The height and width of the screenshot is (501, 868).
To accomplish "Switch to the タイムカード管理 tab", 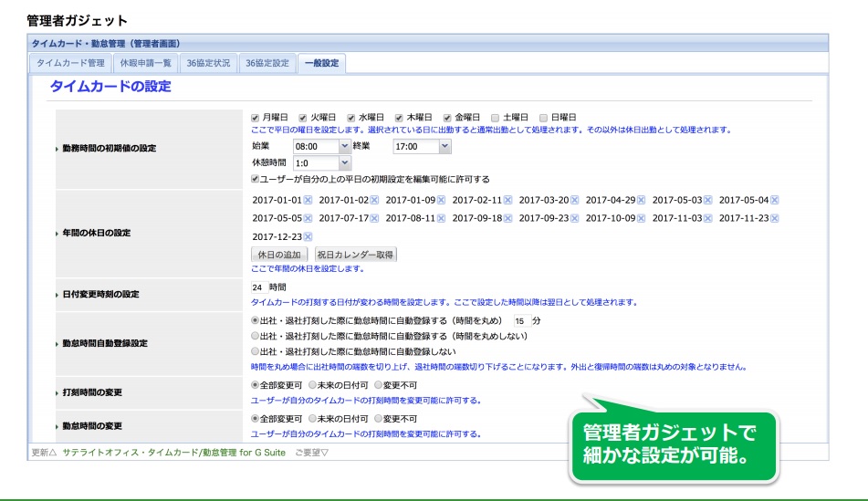I will click(71, 63).
